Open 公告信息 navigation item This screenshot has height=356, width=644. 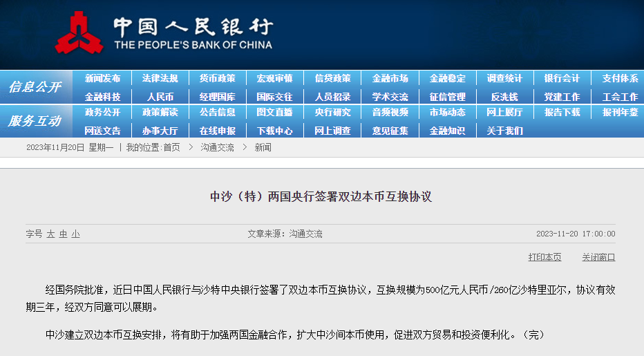pos(217,112)
